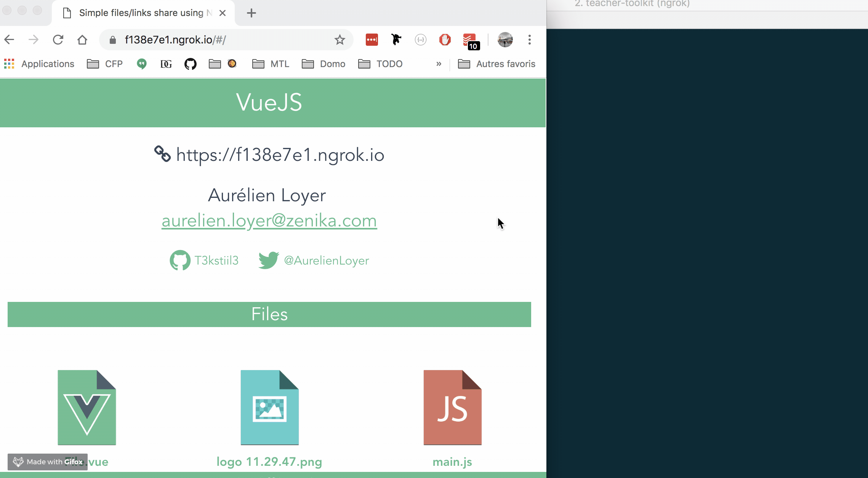Select the Simple files/links share tab
The width and height of the screenshot is (868, 478).
(141, 13)
